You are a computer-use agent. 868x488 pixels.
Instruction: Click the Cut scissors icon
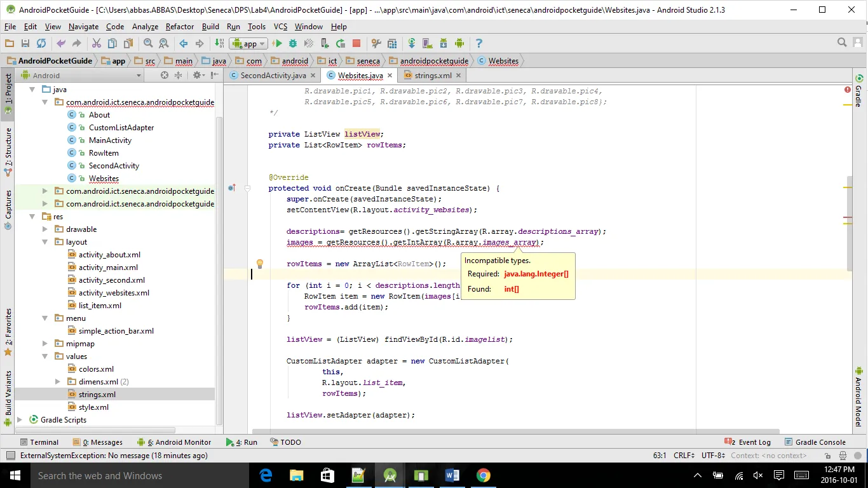pos(97,43)
